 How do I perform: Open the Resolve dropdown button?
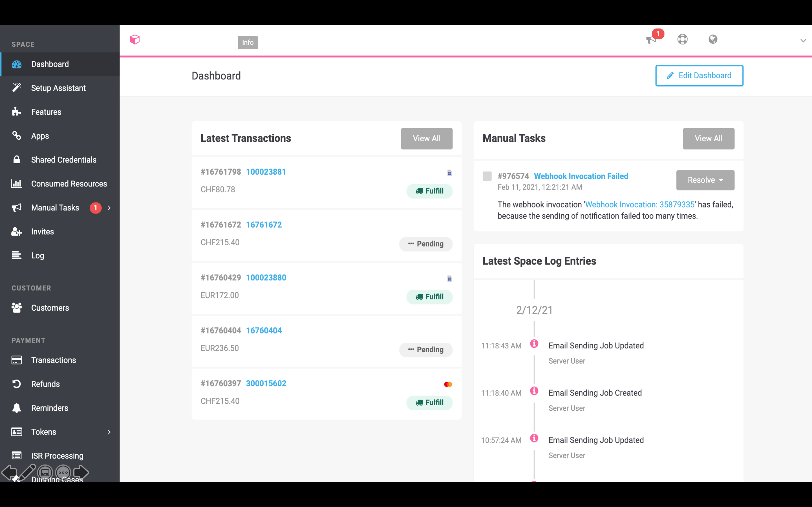coord(705,180)
